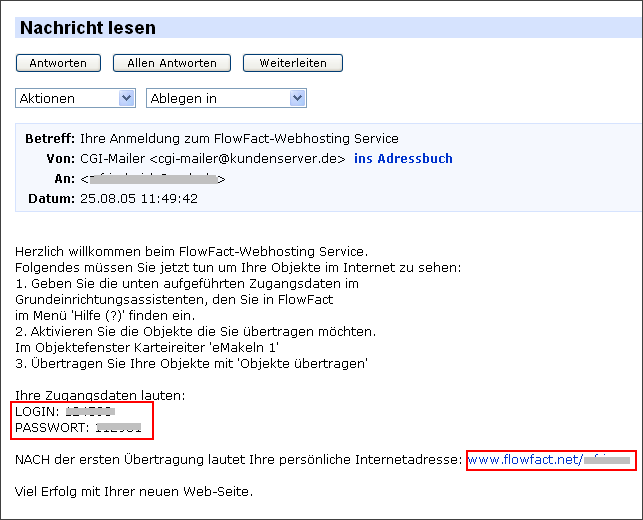Click the 'Herzlich willkommen beim FlowFact-Webhosting Service.' line
The height and width of the screenshot is (520, 643).
192,251
